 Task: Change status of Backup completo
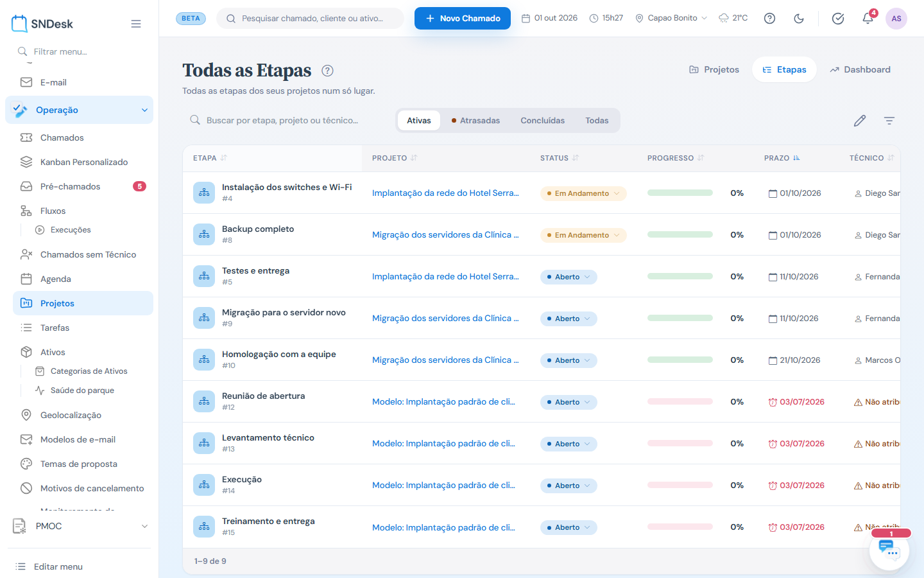click(583, 235)
